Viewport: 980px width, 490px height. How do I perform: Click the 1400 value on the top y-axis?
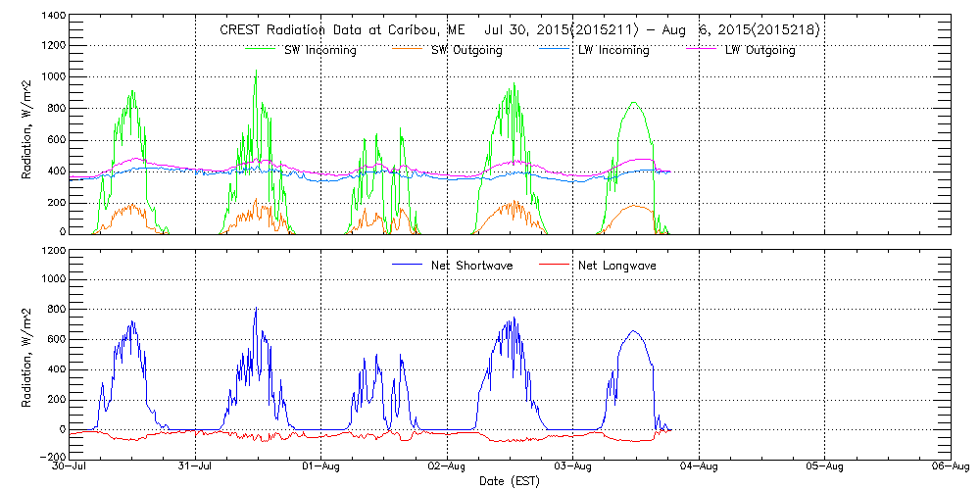54,17
